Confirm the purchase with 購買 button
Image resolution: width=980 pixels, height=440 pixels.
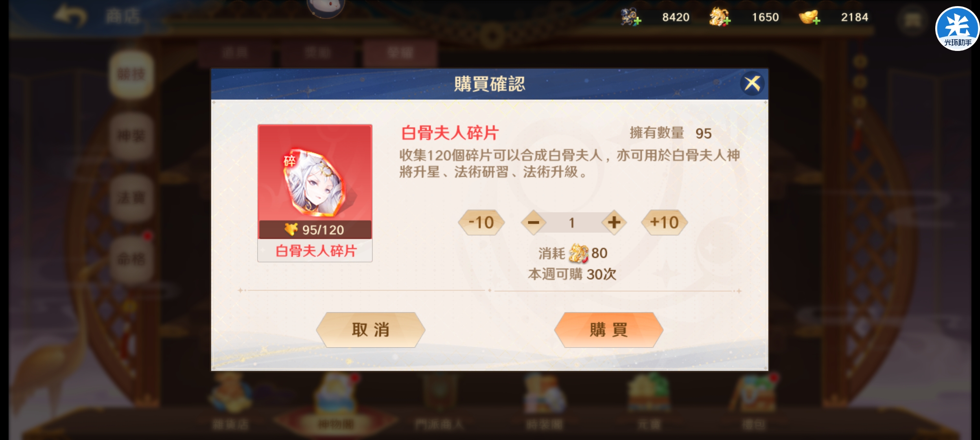[609, 330]
